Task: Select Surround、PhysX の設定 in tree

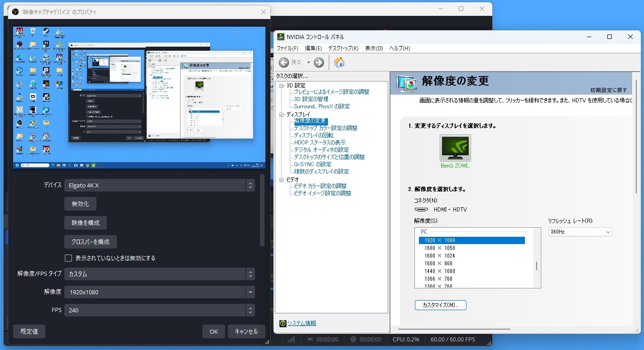Action: [322, 106]
